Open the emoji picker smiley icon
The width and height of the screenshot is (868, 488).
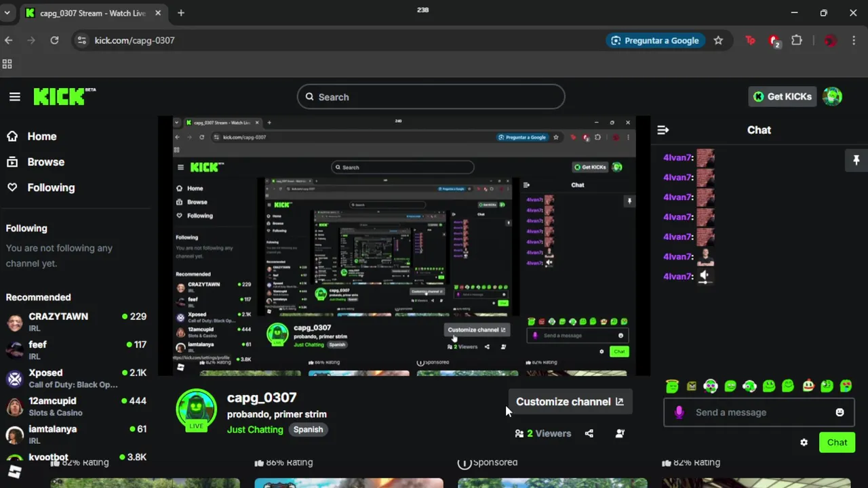tap(840, 412)
